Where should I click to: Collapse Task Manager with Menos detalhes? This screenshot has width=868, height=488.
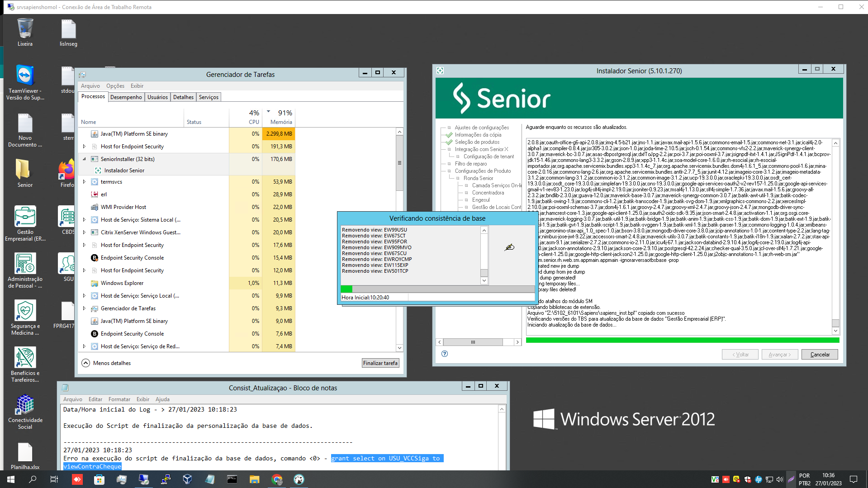pos(106,363)
